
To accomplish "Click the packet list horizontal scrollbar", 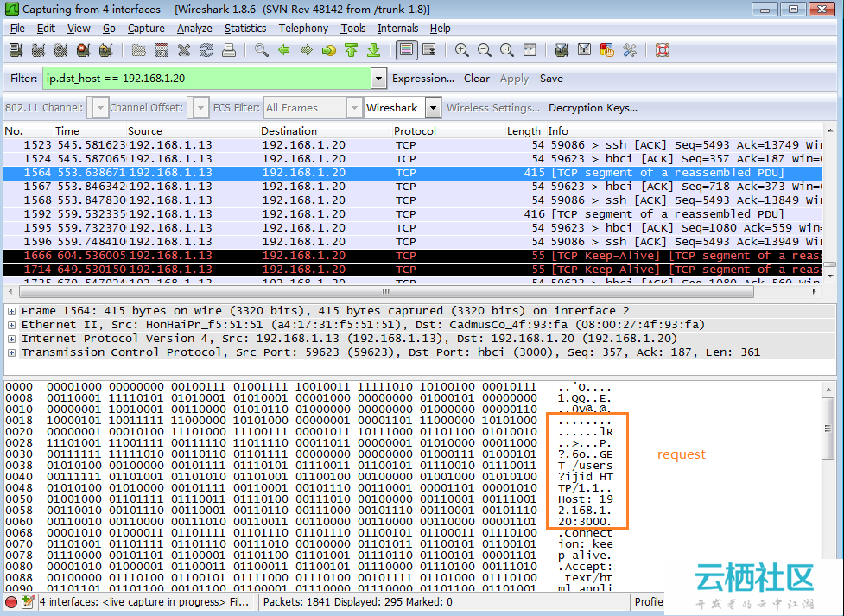I will (x=386, y=291).
